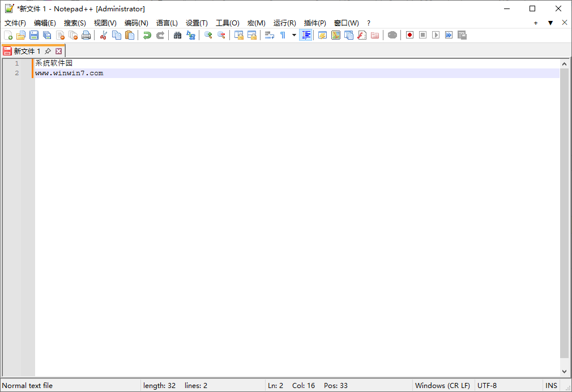Close the 新文件 1 tab with red X
572x392 pixels.
tap(58, 51)
